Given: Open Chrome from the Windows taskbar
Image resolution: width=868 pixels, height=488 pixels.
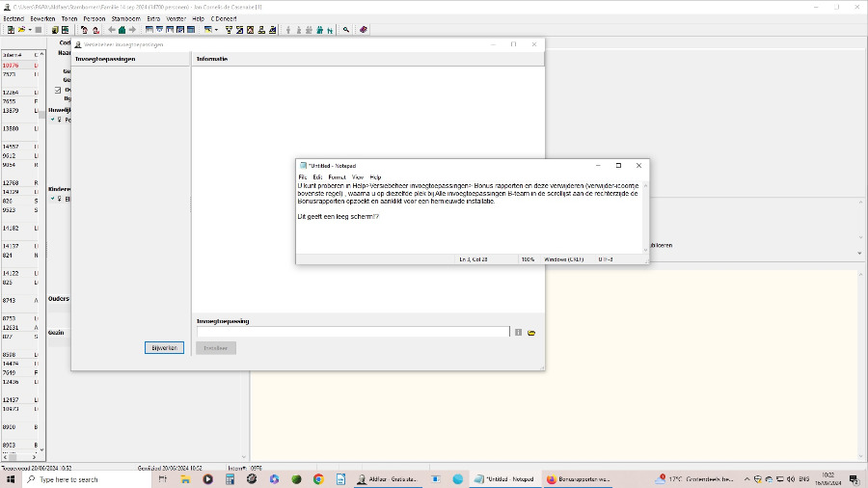Looking at the screenshot, I should click(x=318, y=478).
